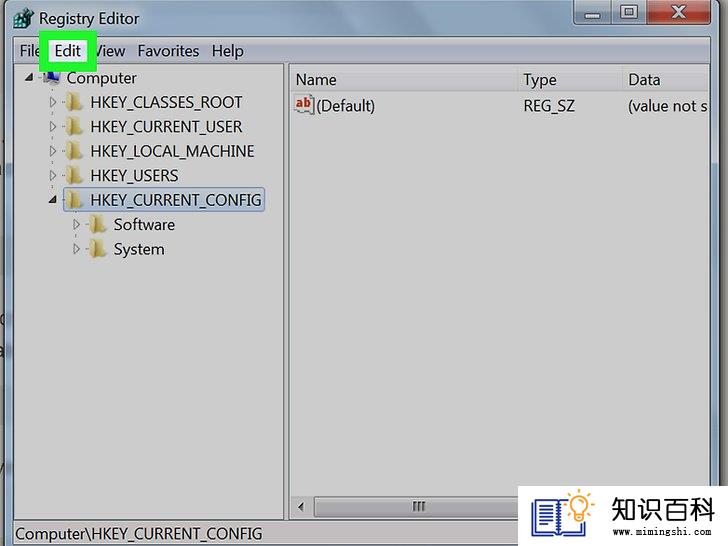Image resolution: width=728 pixels, height=546 pixels.
Task: Sort by the Data column header
Action: point(666,80)
